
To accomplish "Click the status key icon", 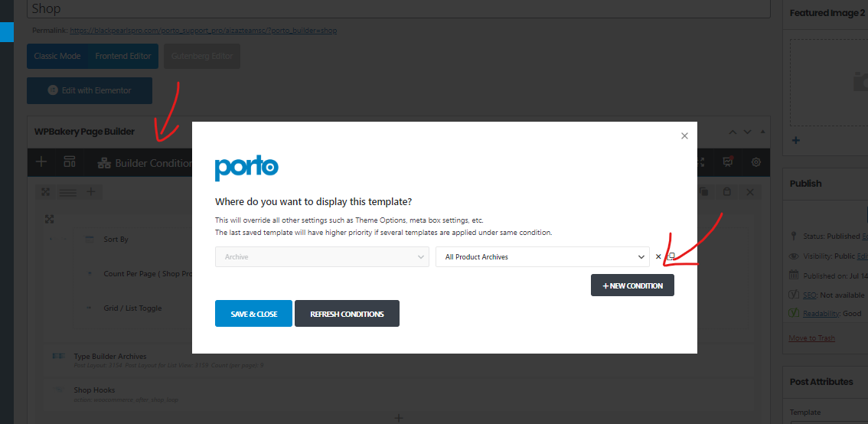I will pos(794,236).
